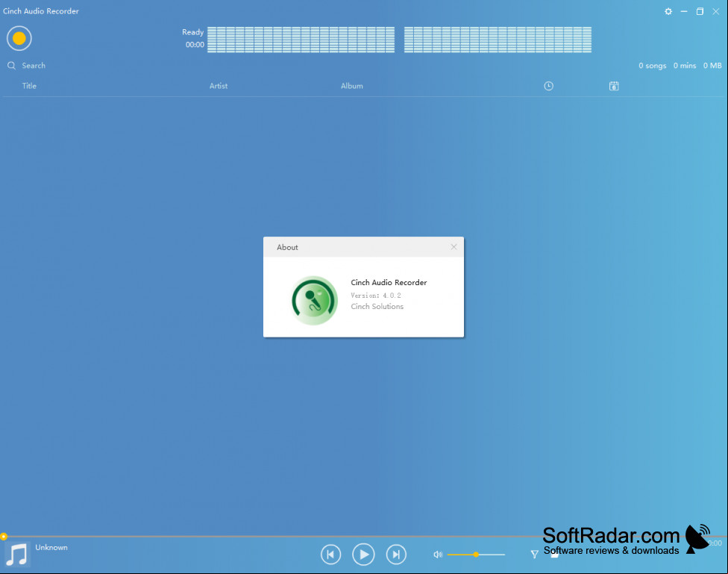This screenshot has height=574, width=728.
Task: Click the '0 MB' total size
Action: coord(712,66)
